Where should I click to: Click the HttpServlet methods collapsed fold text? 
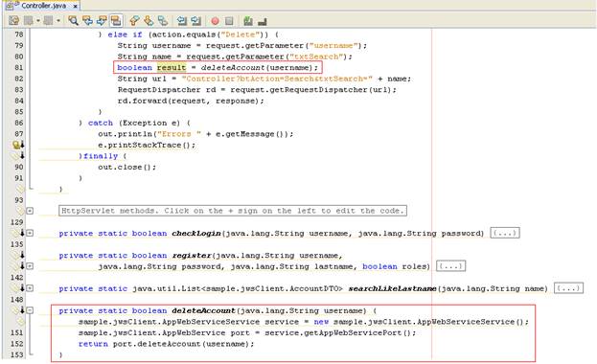coord(233,211)
